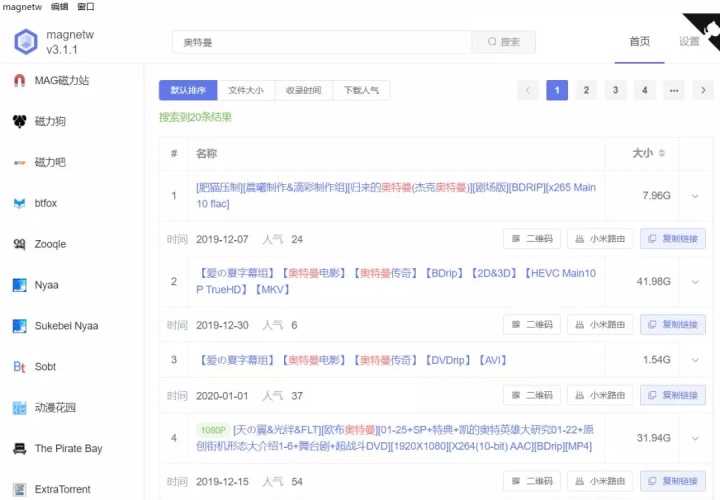Select the ExtraTorrent source icon

coord(19,489)
